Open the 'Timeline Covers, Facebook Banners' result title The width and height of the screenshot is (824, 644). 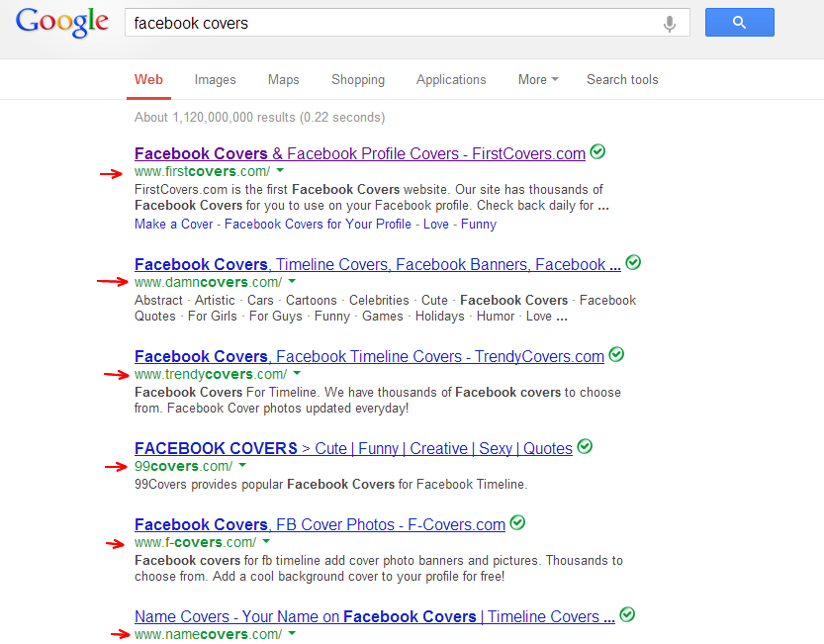377,264
